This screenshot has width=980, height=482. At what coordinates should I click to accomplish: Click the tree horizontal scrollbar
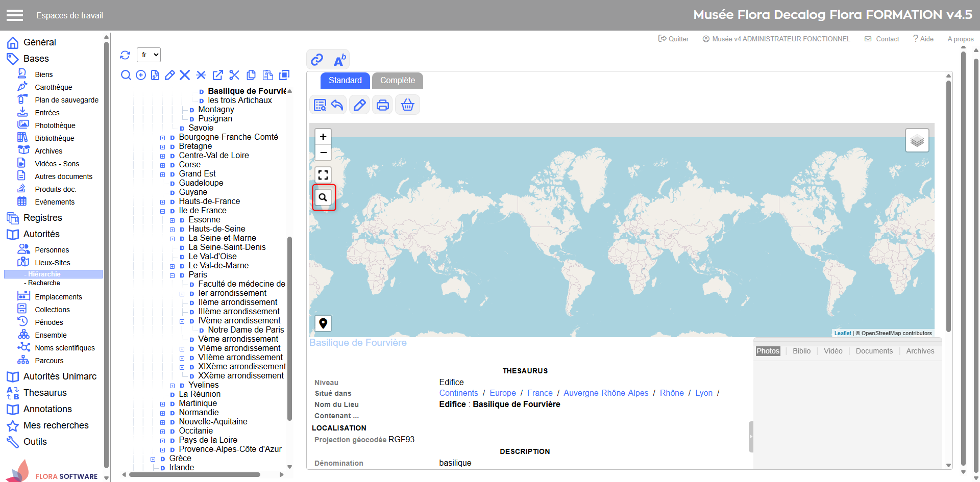tap(194, 474)
